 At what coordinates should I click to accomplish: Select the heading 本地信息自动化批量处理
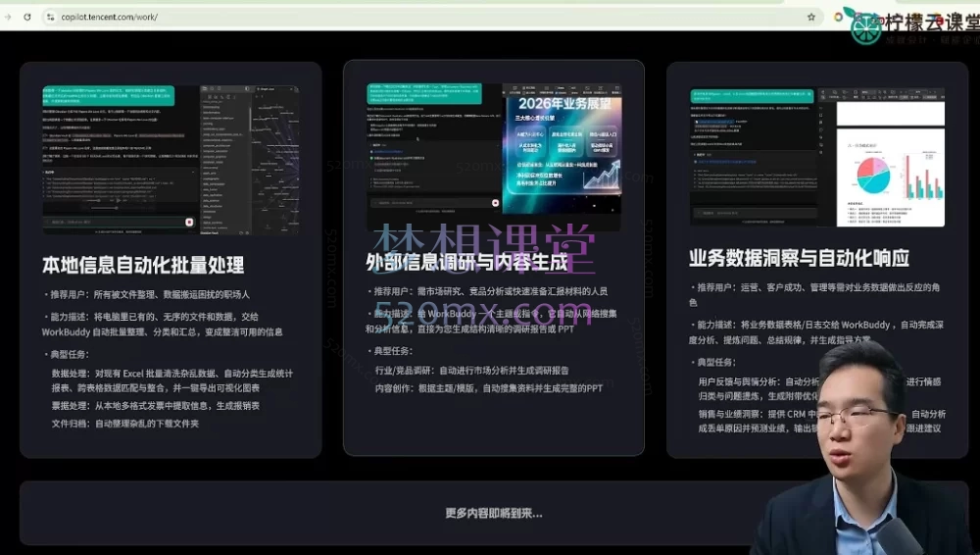(143, 266)
